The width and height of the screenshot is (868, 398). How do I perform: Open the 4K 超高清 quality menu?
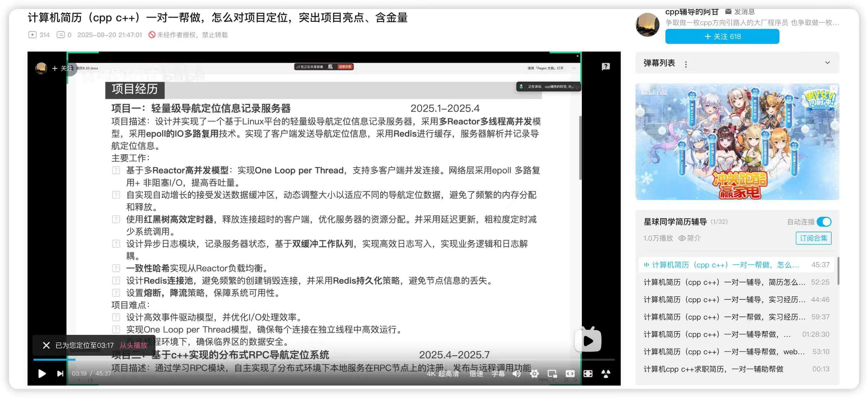pos(442,373)
